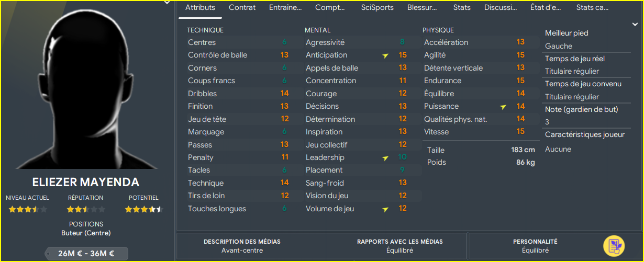
Task: Click the Potentiel star rating
Action: (x=143, y=209)
